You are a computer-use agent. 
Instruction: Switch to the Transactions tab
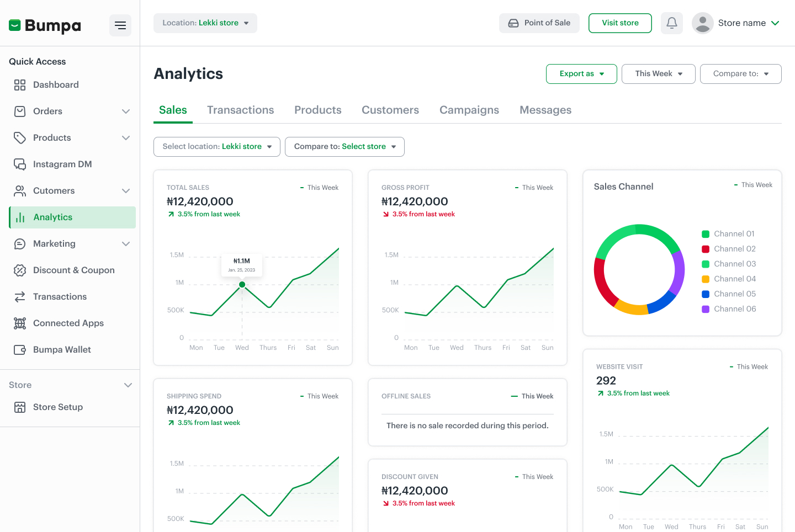[x=240, y=110]
